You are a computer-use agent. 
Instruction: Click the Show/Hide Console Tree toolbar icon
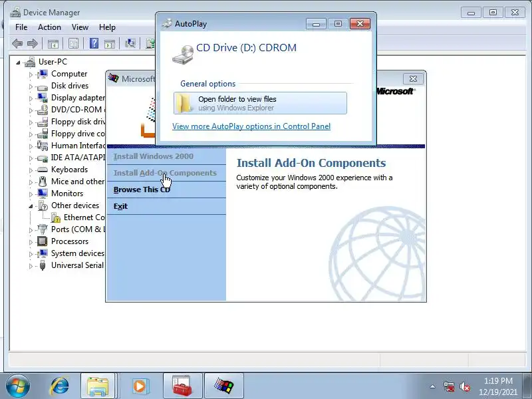pyautogui.click(x=53, y=43)
